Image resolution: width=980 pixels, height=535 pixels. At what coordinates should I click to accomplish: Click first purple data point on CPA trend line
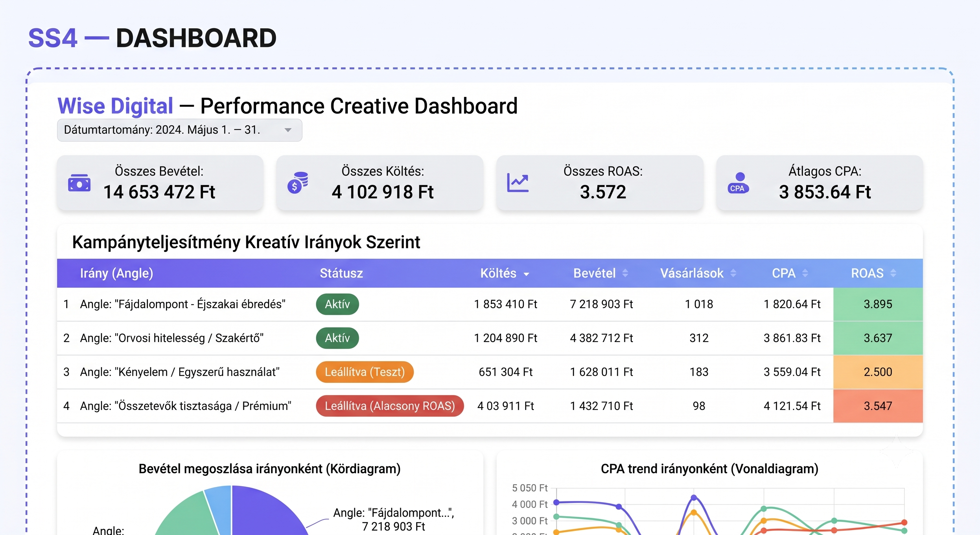(556, 502)
